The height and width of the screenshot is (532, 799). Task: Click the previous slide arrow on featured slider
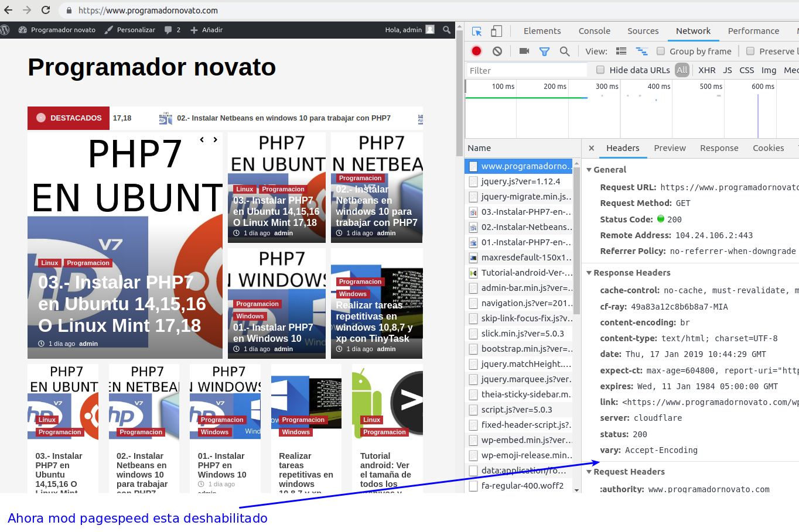coord(202,139)
